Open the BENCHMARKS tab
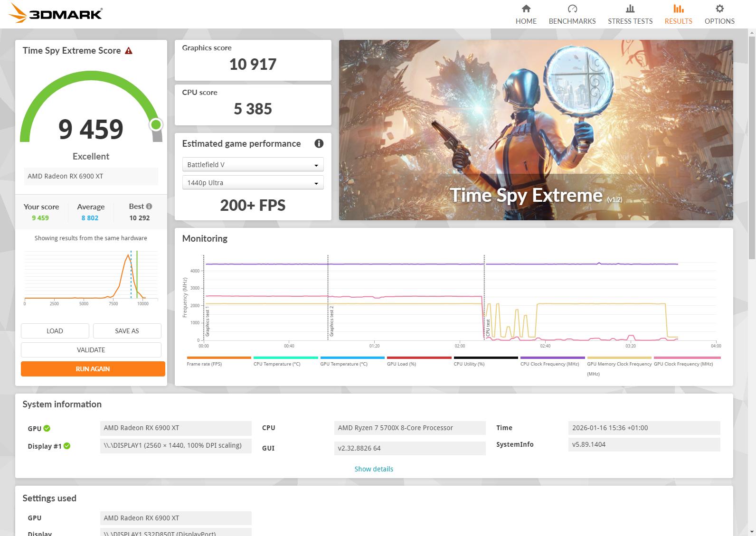 point(572,14)
